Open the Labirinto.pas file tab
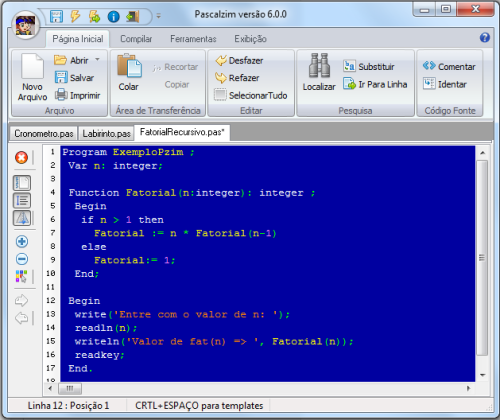Screen dimensions: 500x420 pos(106,134)
